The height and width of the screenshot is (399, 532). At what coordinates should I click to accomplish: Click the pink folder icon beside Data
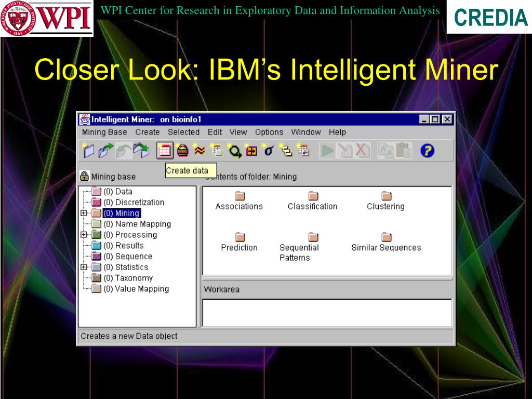[x=96, y=191]
